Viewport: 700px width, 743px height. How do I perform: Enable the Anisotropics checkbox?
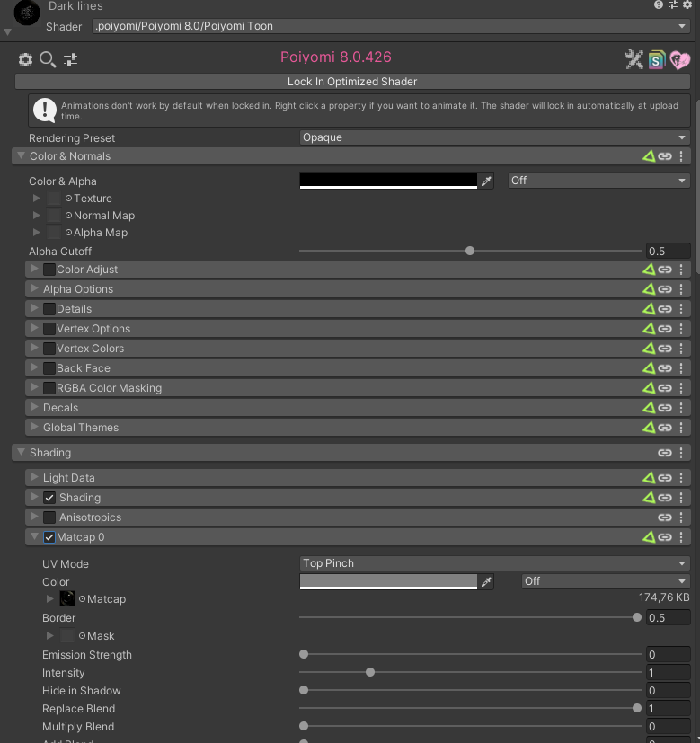tap(49, 517)
